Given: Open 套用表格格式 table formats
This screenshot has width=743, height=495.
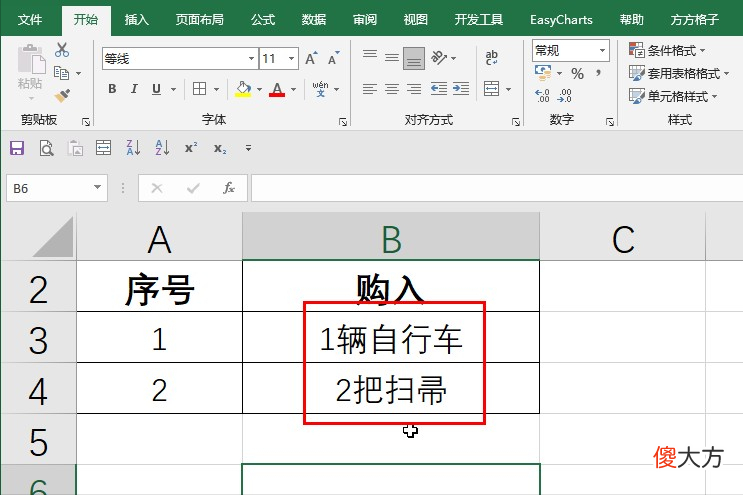Looking at the screenshot, I should tap(679, 73).
